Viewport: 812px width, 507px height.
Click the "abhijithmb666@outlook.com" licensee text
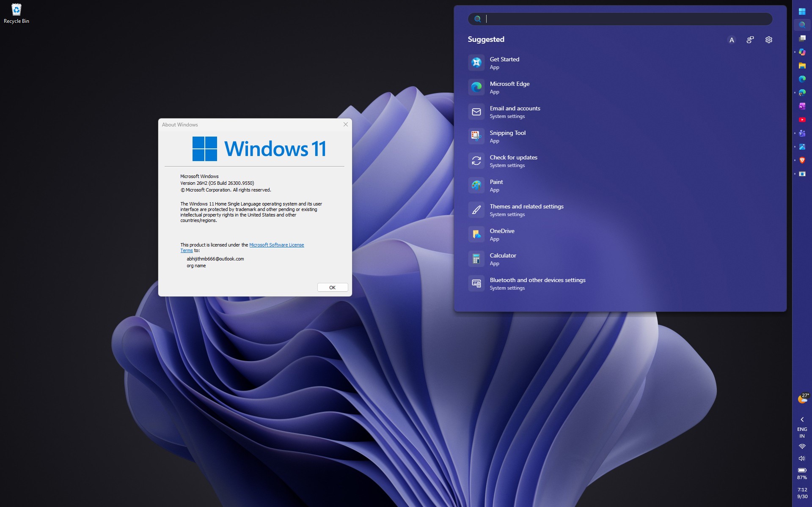(x=215, y=259)
